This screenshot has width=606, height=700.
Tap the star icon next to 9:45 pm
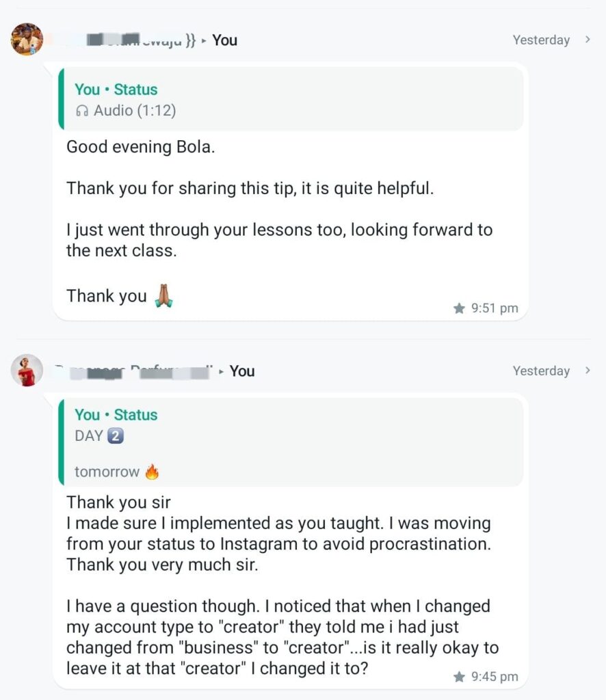click(x=459, y=677)
